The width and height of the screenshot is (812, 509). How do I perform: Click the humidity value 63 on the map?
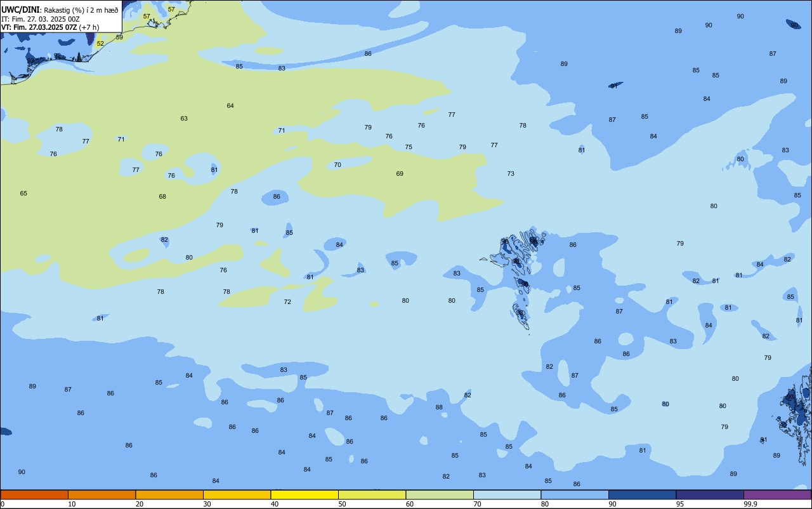pos(184,119)
